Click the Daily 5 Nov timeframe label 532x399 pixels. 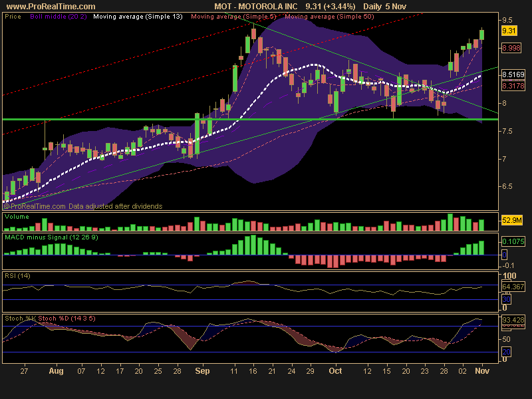(385, 7)
